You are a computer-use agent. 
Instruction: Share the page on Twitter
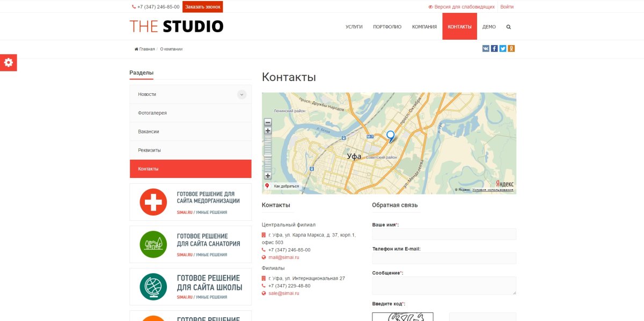(x=502, y=48)
